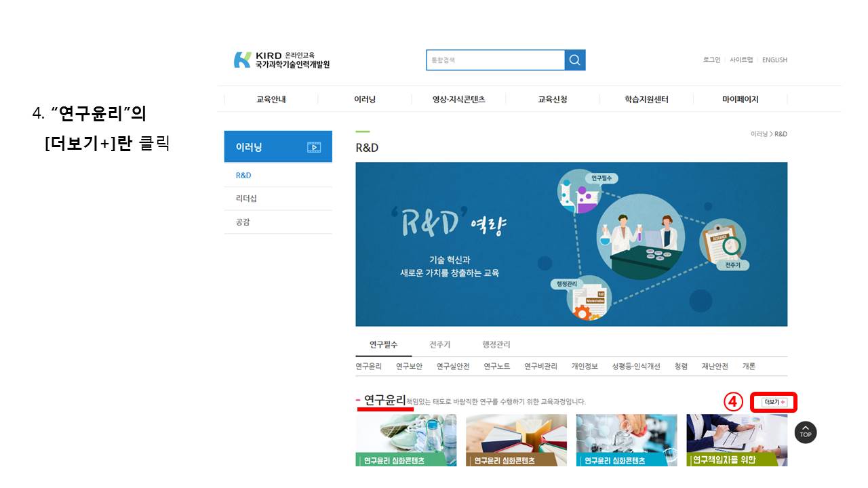Click the KIRD logo
Viewport: 868px width, 488px height.
[281, 60]
